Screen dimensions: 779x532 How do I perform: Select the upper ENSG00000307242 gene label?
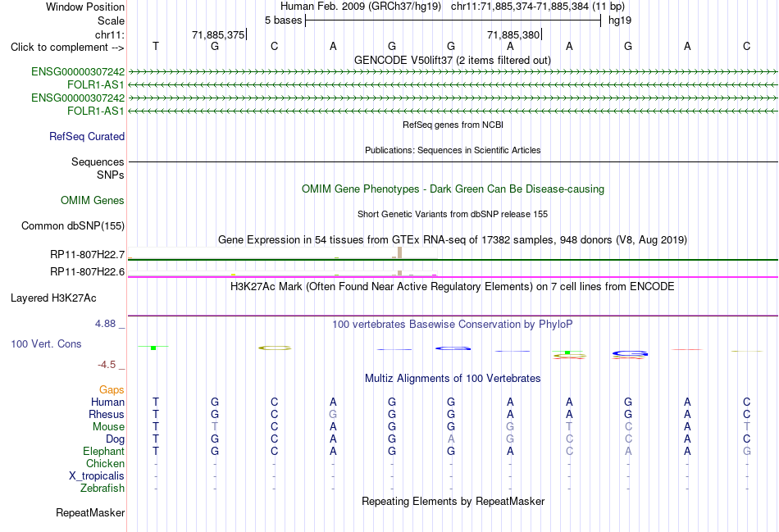78,71
